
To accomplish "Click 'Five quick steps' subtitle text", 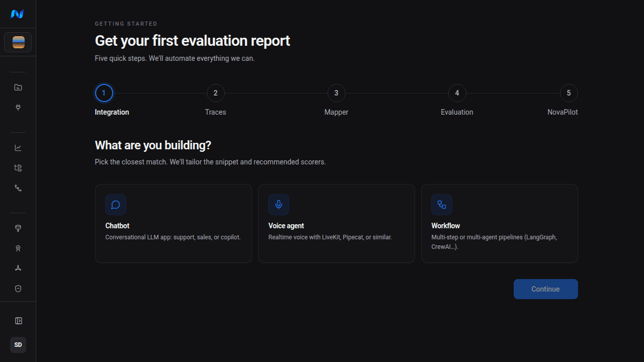I will click(175, 58).
